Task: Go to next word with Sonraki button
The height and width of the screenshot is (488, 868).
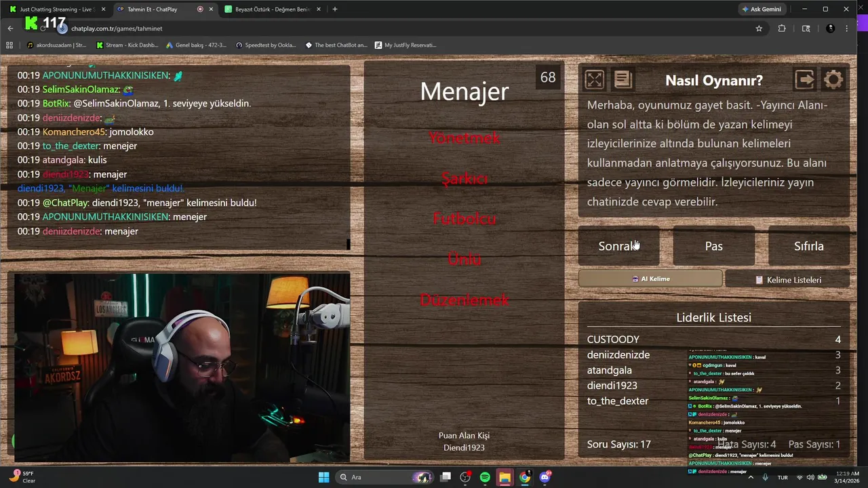Action: point(618,246)
